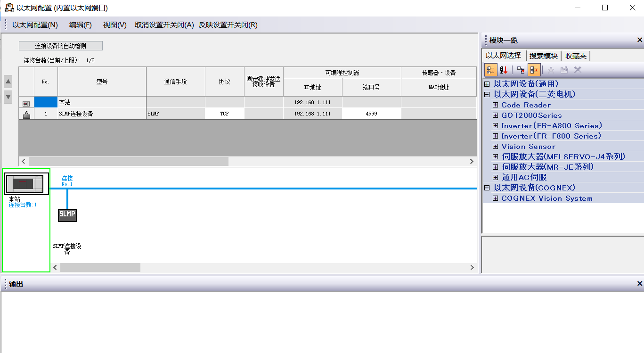
Task: Click the 连接设备的自动检测 button
Action: [61, 46]
